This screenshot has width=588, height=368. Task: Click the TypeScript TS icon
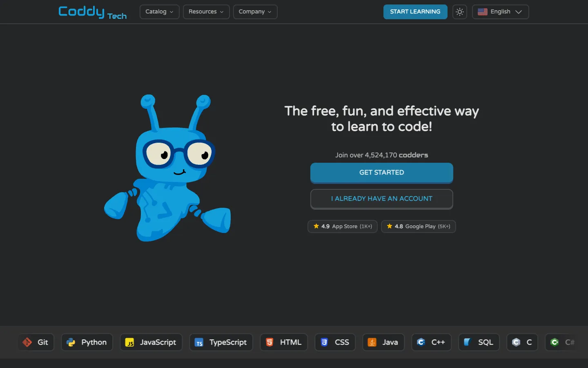click(x=199, y=342)
